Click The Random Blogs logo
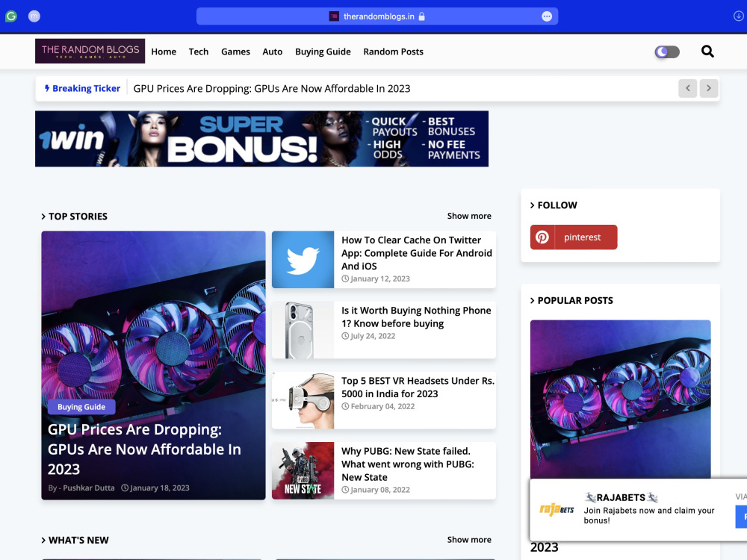Viewport: 747px width, 560px height. pos(90,51)
